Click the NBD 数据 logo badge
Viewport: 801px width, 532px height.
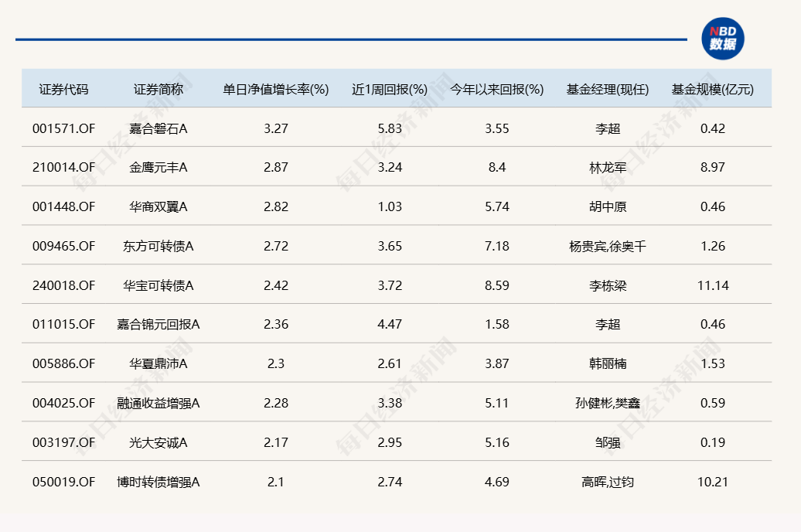coord(723,36)
